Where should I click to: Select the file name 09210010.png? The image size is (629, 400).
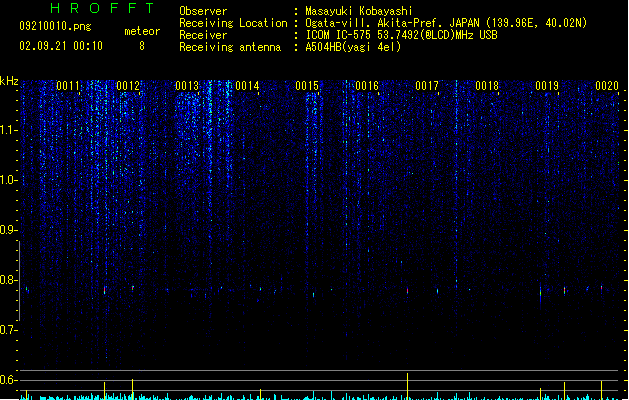click(55, 26)
